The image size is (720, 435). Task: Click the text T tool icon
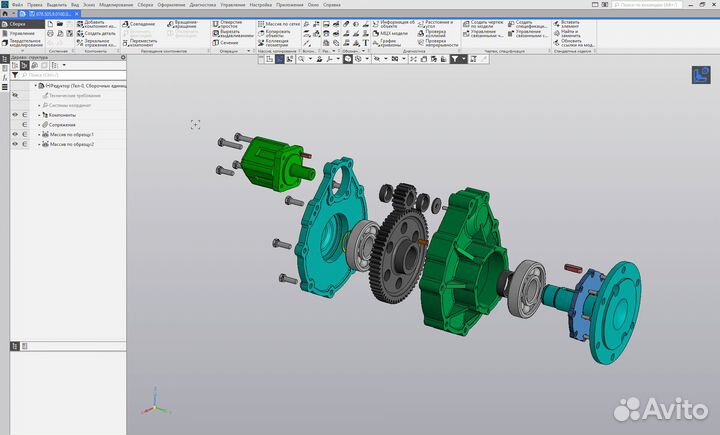point(366,43)
